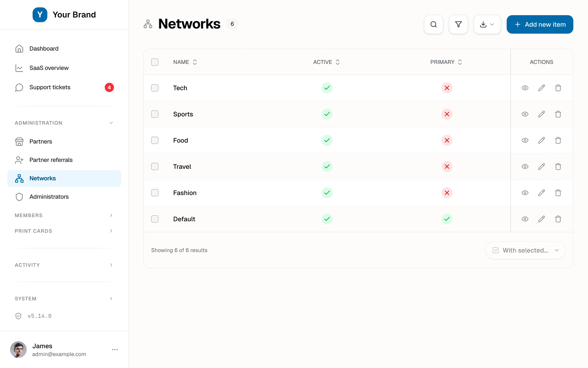Open the search tool
This screenshot has height=368, width=588.
click(x=433, y=24)
